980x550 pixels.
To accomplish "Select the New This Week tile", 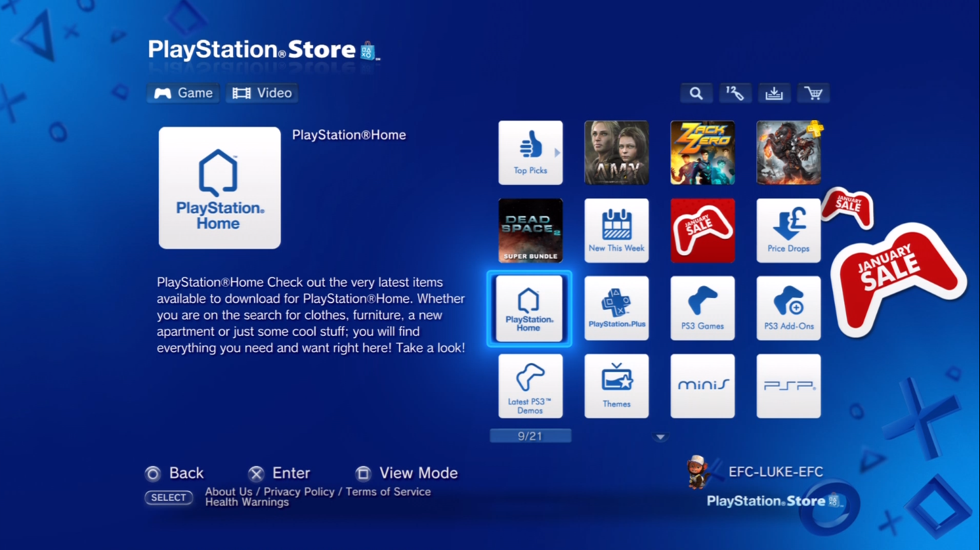I will 616,230.
